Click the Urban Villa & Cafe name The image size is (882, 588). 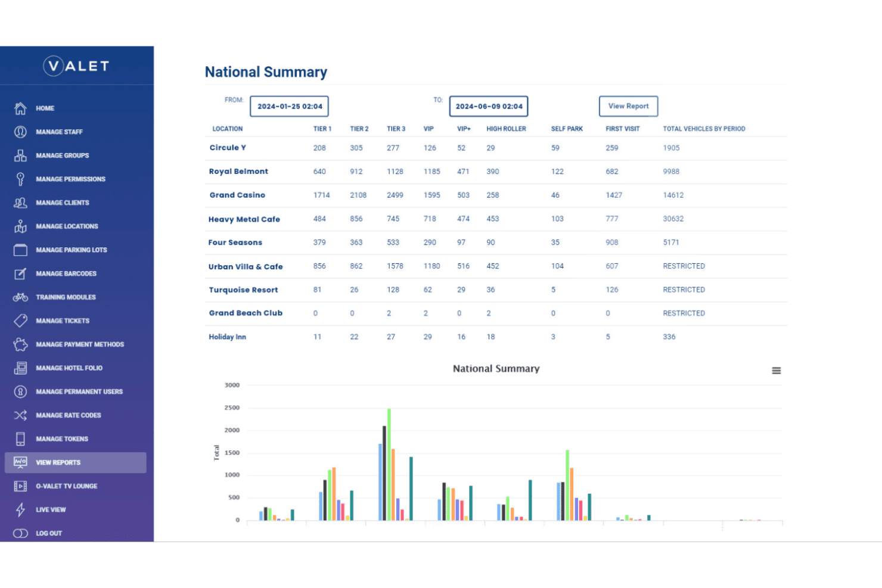pyautogui.click(x=246, y=267)
